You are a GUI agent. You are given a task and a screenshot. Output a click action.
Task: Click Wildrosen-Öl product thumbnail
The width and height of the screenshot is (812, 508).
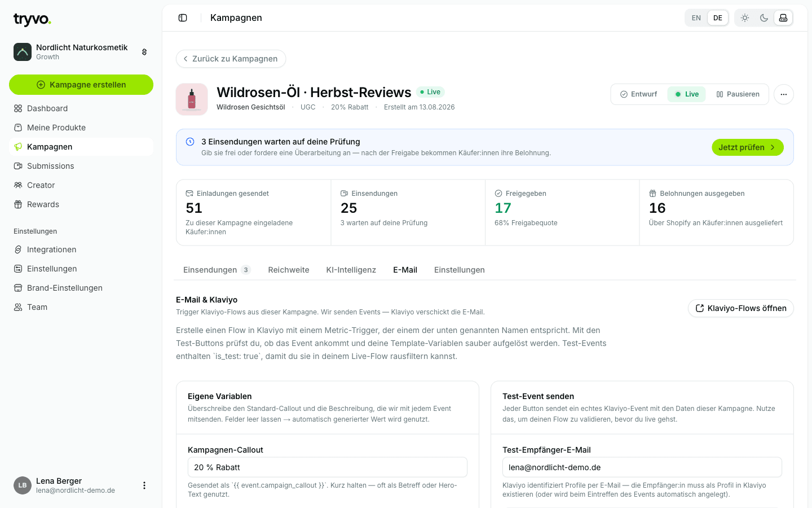[x=192, y=99]
